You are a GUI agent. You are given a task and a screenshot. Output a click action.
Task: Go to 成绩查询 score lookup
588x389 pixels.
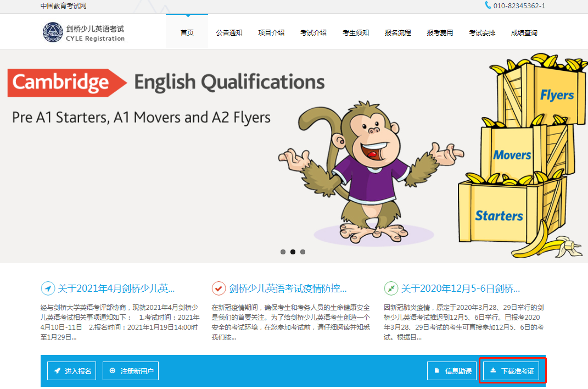pyautogui.click(x=524, y=32)
